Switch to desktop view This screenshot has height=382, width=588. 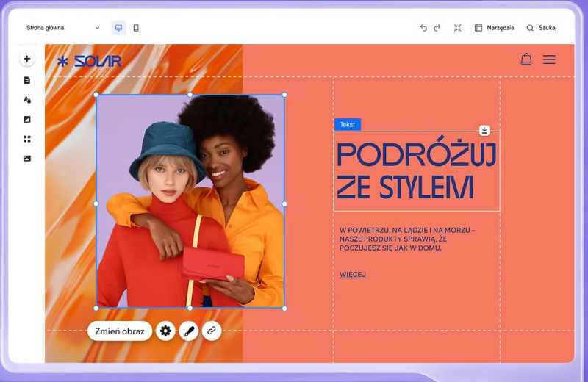pos(118,28)
